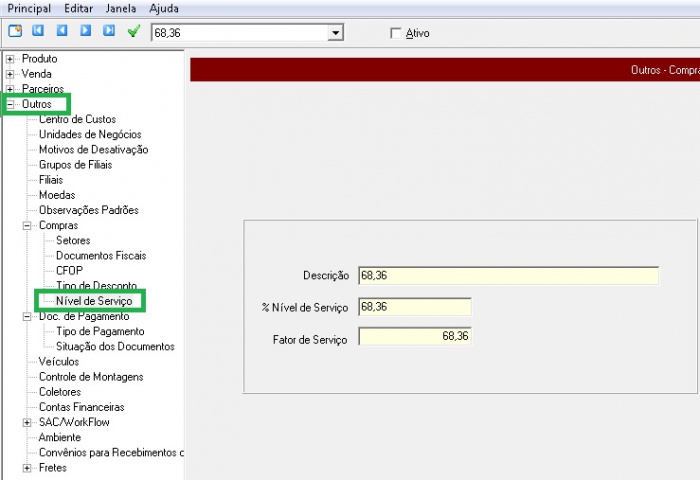Collapse the Compras tree branch
This screenshot has width=700, height=480.
click(27, 226)
